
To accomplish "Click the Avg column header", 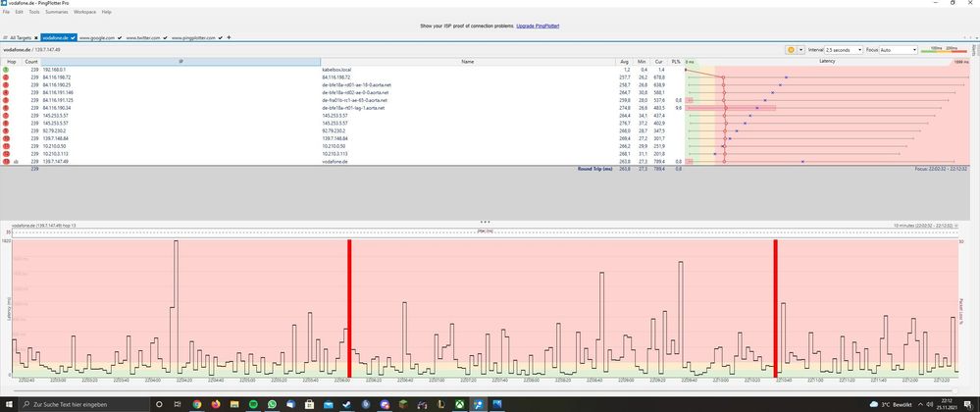I will (624, 62).
